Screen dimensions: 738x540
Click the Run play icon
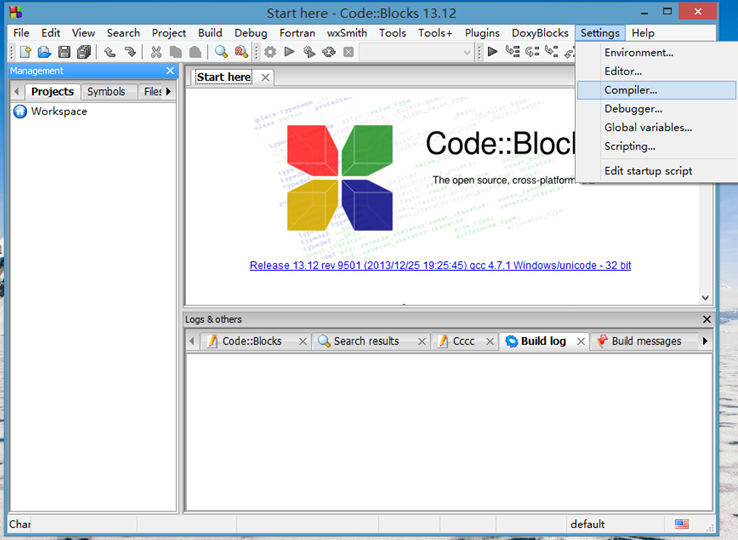pos(289,51)
